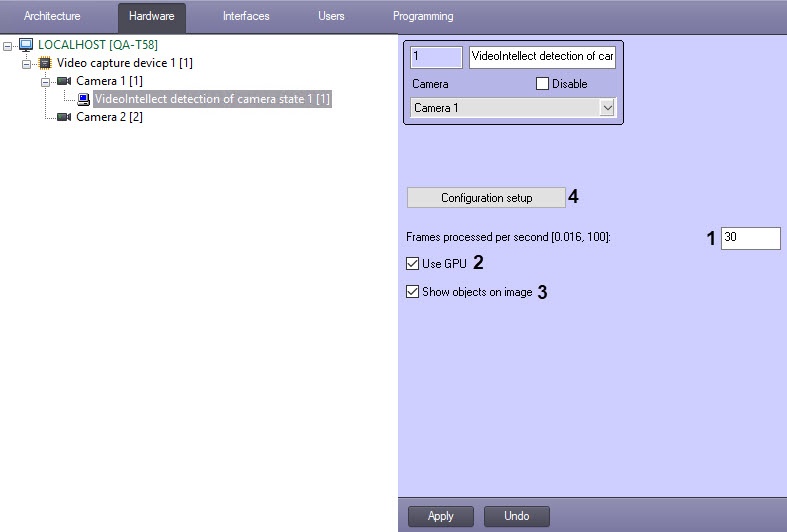
Task: Click the Camera 1 camera icon
Action: (x=64, y=81)
